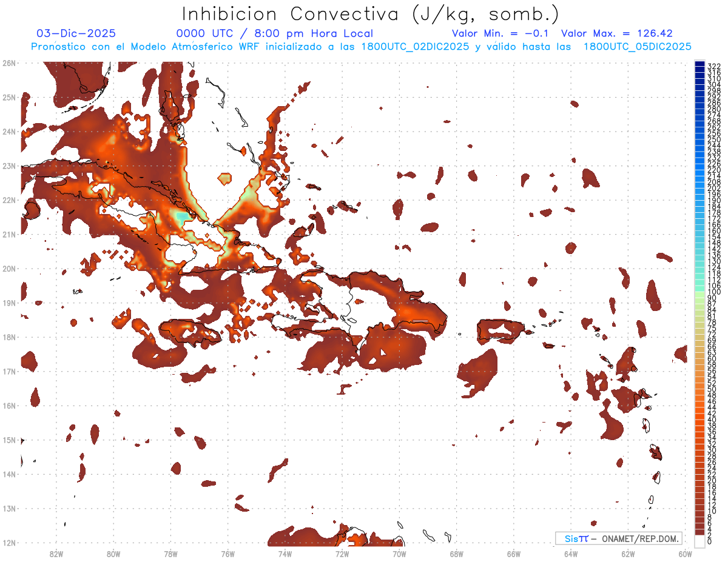The width and height of the screenshot is (728, 562).
Task: Click the longitude label '62W'
Action: coord(629,554)
